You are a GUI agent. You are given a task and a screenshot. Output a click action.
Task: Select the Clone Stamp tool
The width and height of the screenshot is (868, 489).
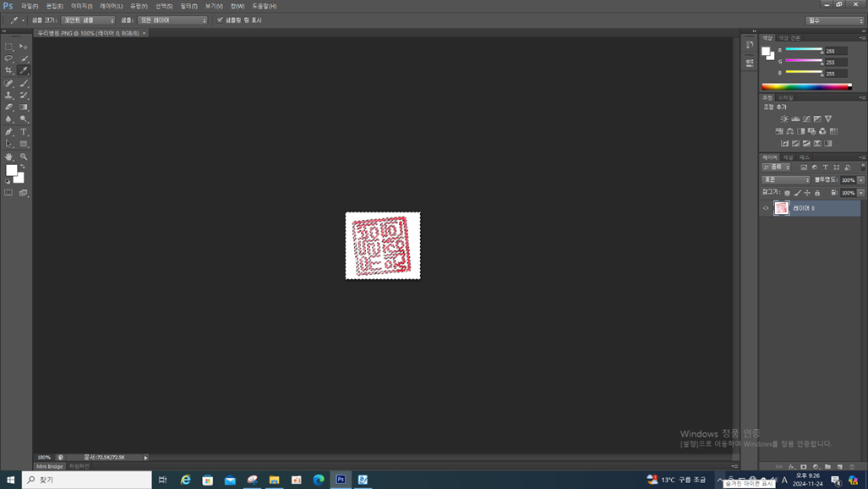point(8,96)
